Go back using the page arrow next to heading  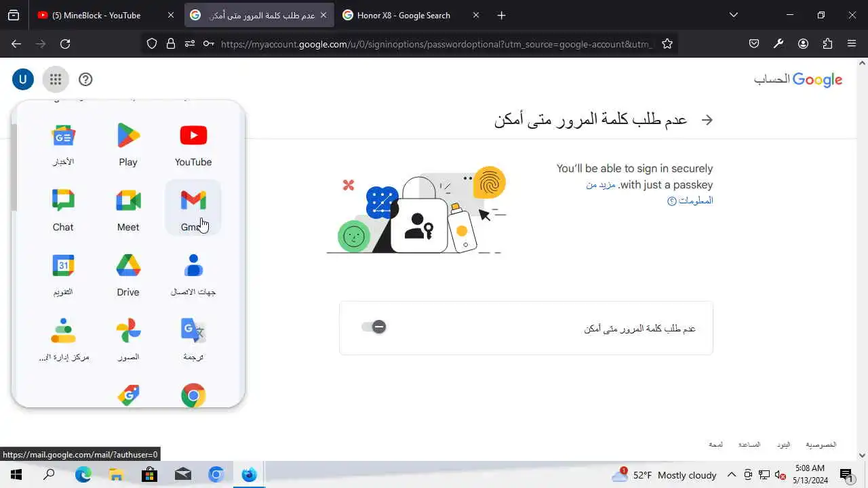coord(707,120)
